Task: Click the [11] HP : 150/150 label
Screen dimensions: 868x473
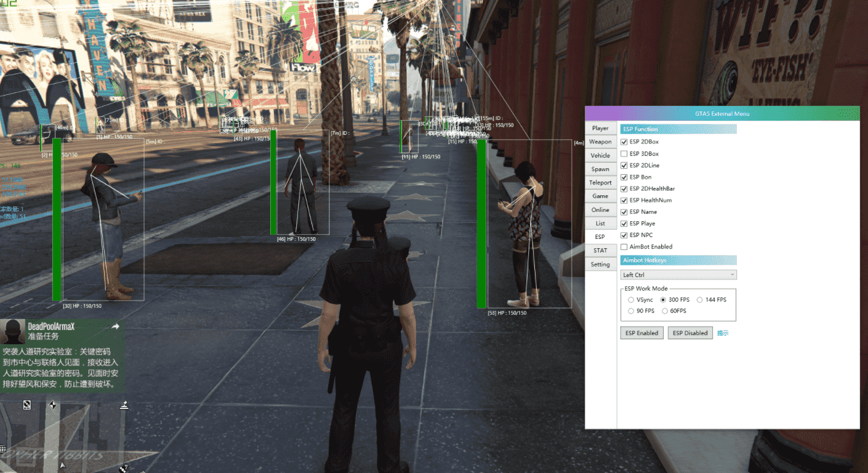Action: coord(421,157)
